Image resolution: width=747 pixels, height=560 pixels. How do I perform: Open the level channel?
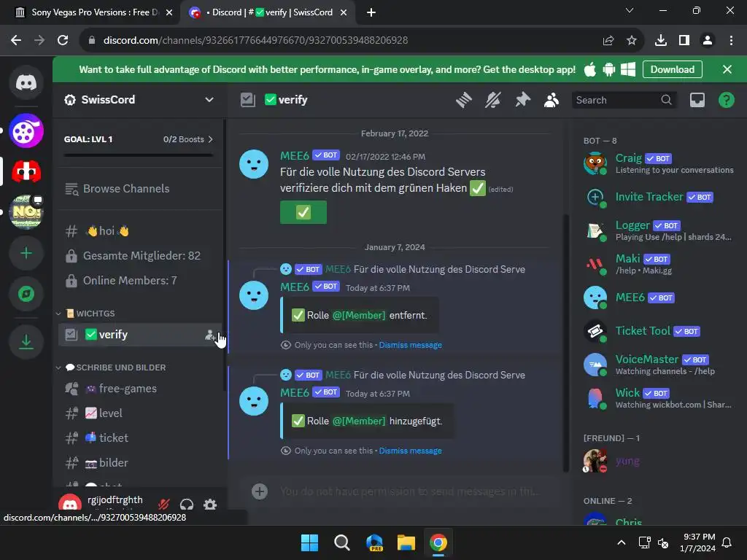139,413
